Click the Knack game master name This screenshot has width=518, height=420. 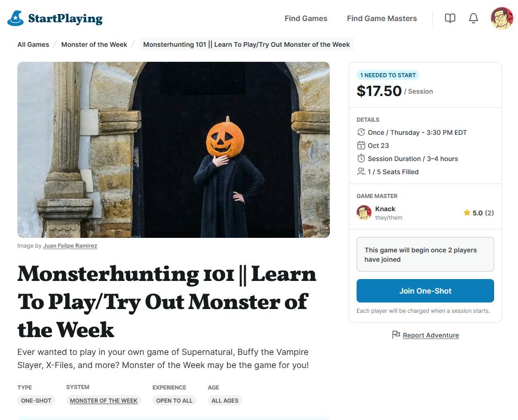click(x=385, y=209)
